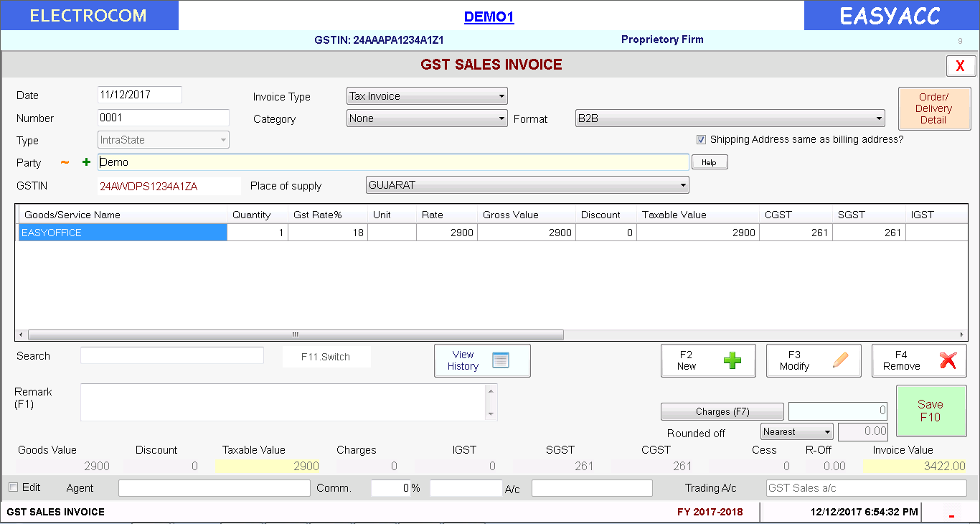
Task: Click the green plus F2 New icon
Action: pyautogui.click(x=732, y=360)
